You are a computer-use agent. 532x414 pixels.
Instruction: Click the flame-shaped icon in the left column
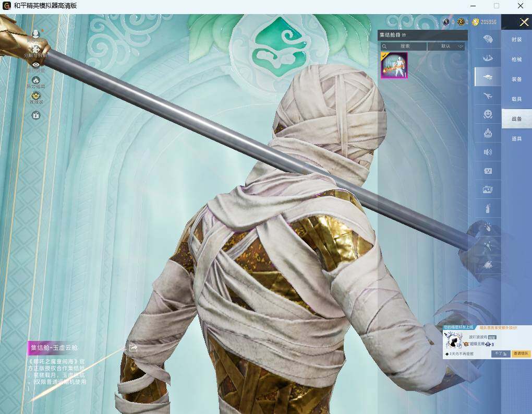[36, 80]
